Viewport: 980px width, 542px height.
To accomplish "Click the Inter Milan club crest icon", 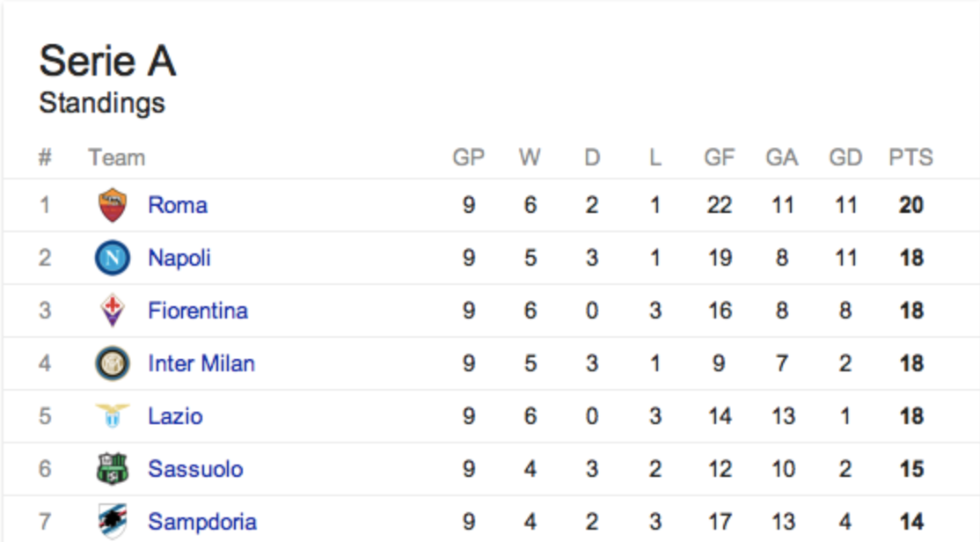I will pyautogui.click(x=113, y=363).
